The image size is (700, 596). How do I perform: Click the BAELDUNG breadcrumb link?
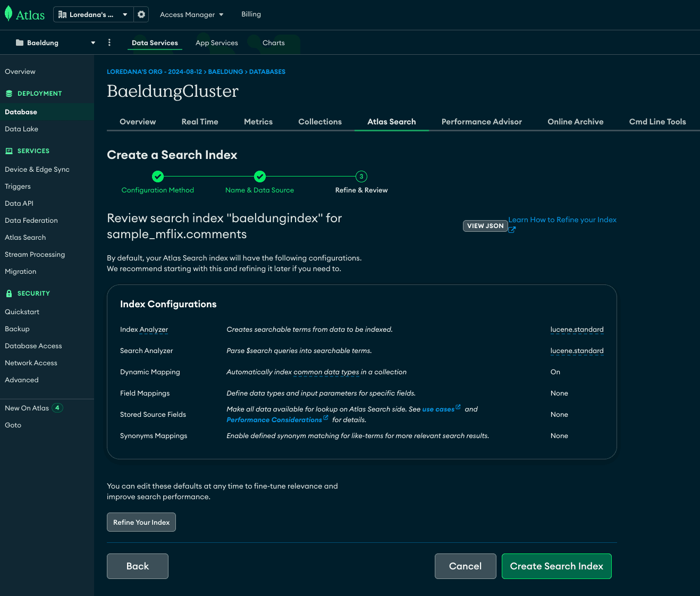point(225,72)
